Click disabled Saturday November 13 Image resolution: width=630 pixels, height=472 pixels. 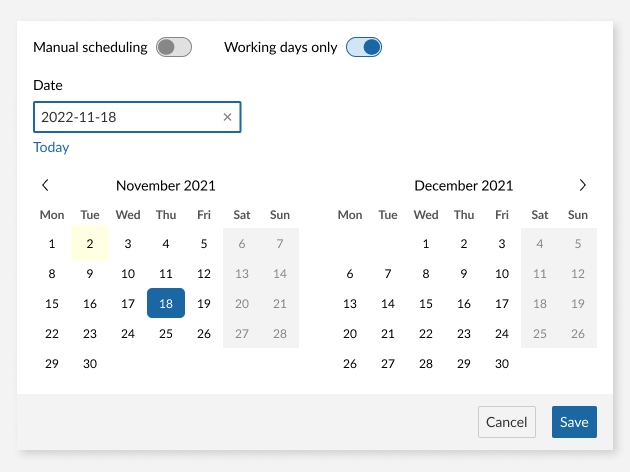click(242, 274)
